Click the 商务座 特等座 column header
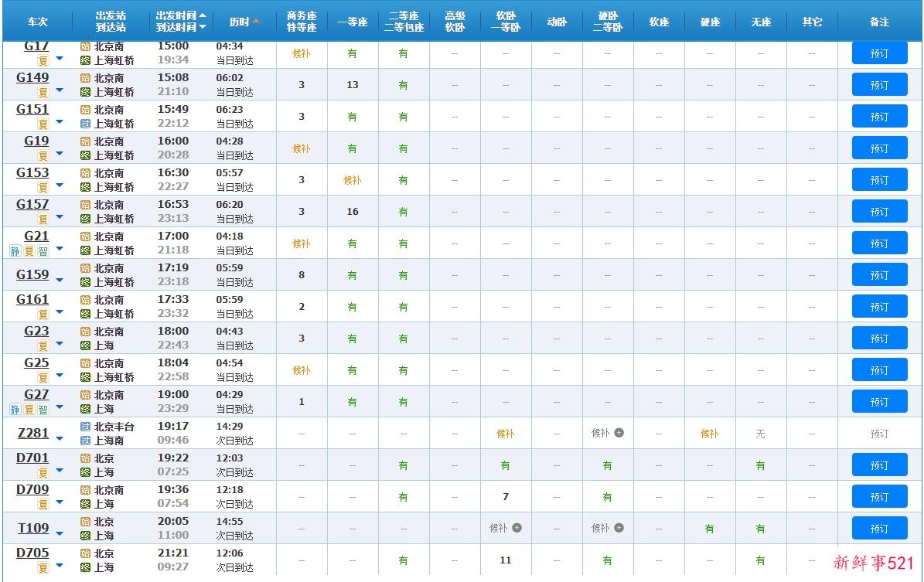This screenshot has height=582, width=924. coord(302,22)
